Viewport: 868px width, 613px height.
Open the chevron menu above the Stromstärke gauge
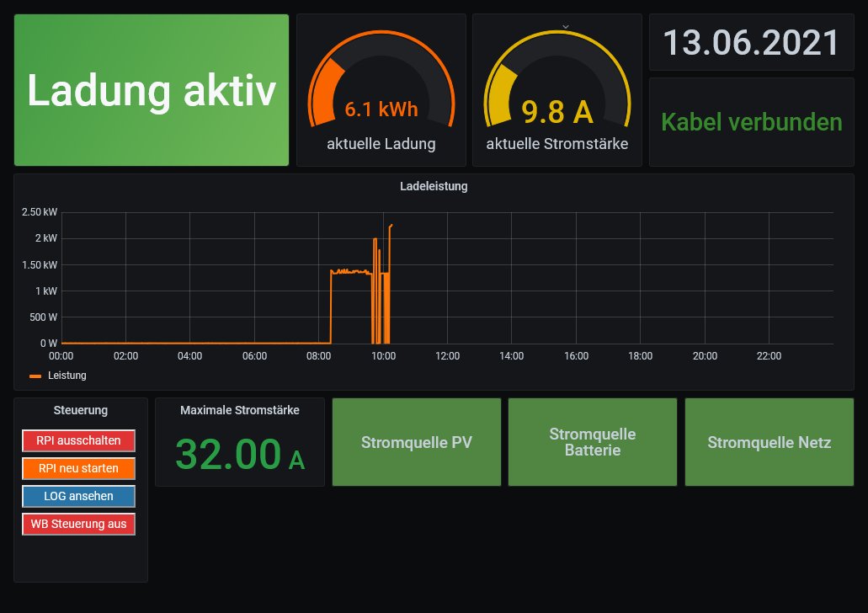[565, 27]
